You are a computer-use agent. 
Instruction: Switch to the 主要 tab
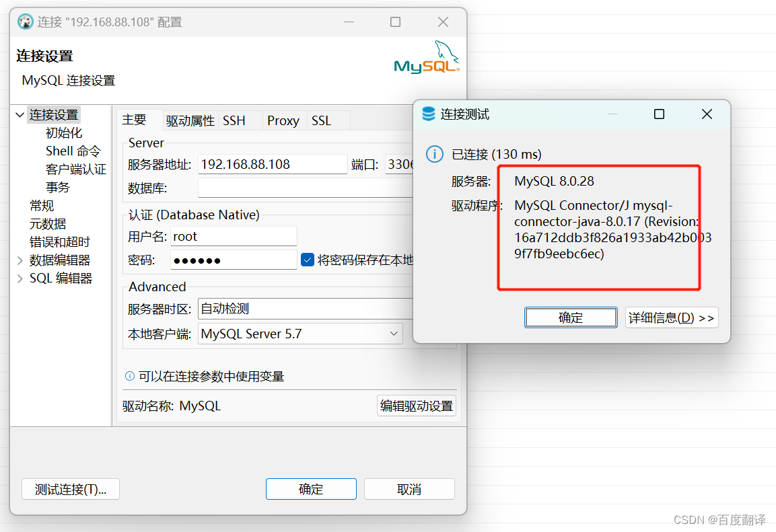point(134,120)
